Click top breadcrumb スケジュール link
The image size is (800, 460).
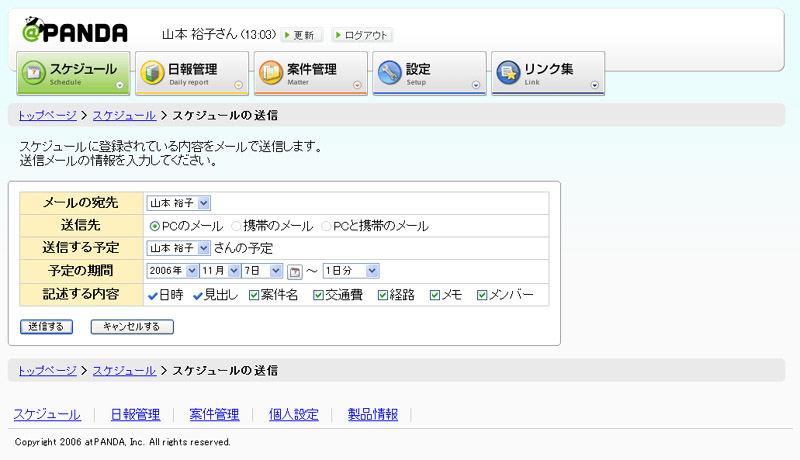(x=124, y=115)
